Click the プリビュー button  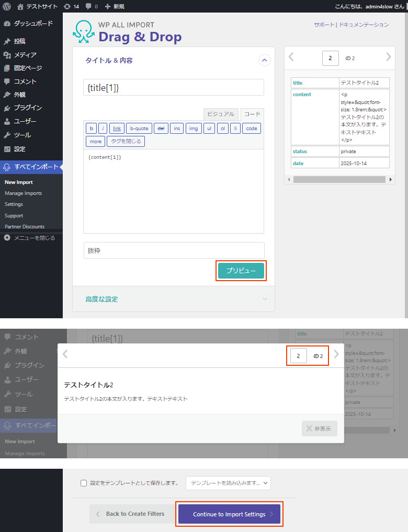click(241, 271)
